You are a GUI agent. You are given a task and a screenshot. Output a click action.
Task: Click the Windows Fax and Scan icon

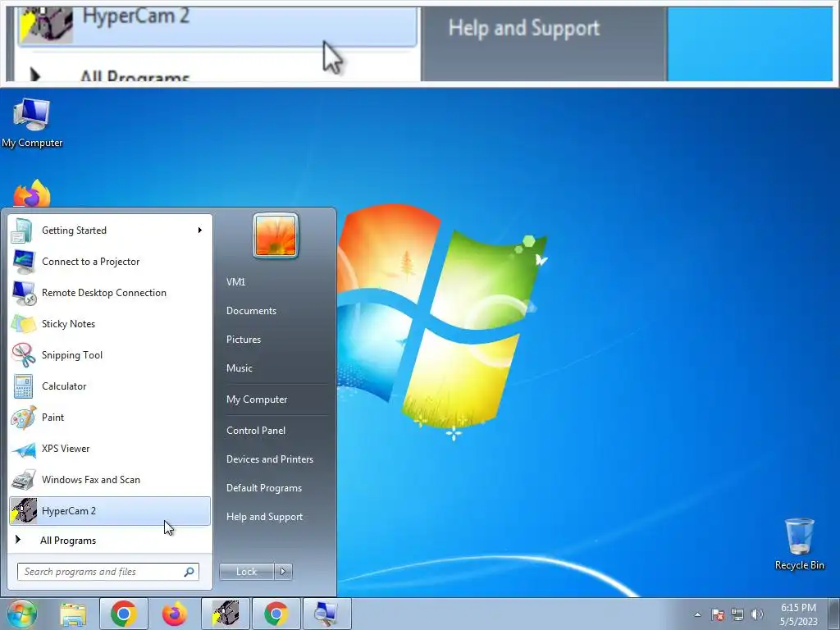pos(23,479)
